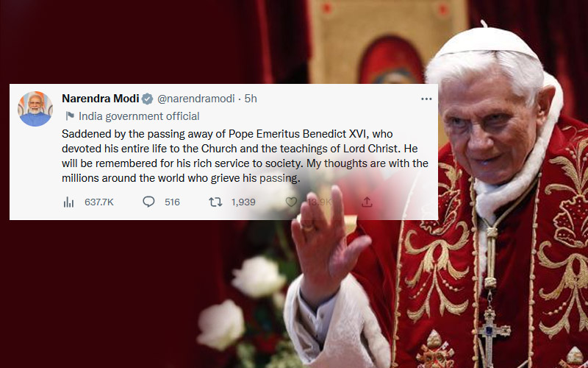Image resolution: width=588 pixels, height=368 pixels.
Task: Open the @narendramodi handle link
Action: pos(194,99)
